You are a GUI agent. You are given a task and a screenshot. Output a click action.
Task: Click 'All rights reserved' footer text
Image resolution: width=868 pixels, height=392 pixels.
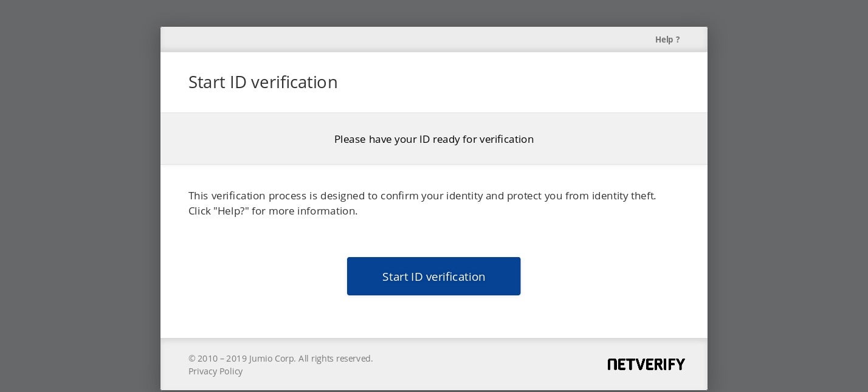coord(336,359)
